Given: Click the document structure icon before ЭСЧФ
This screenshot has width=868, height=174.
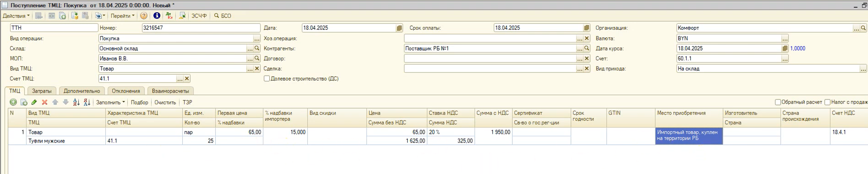Looking at the screenshot, I should click(182, 16).
